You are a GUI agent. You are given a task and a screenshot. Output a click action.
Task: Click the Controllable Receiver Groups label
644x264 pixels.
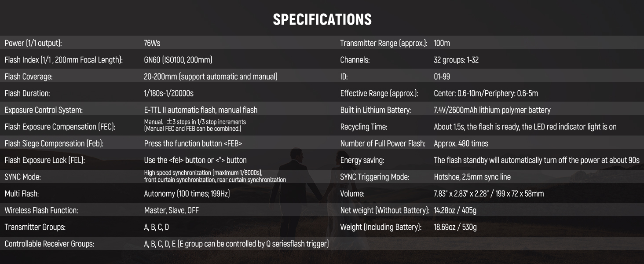(49, 244)
